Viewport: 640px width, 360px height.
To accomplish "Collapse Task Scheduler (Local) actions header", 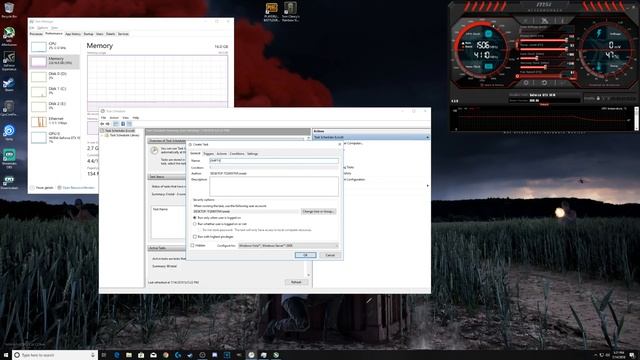I will click(427, 137).
